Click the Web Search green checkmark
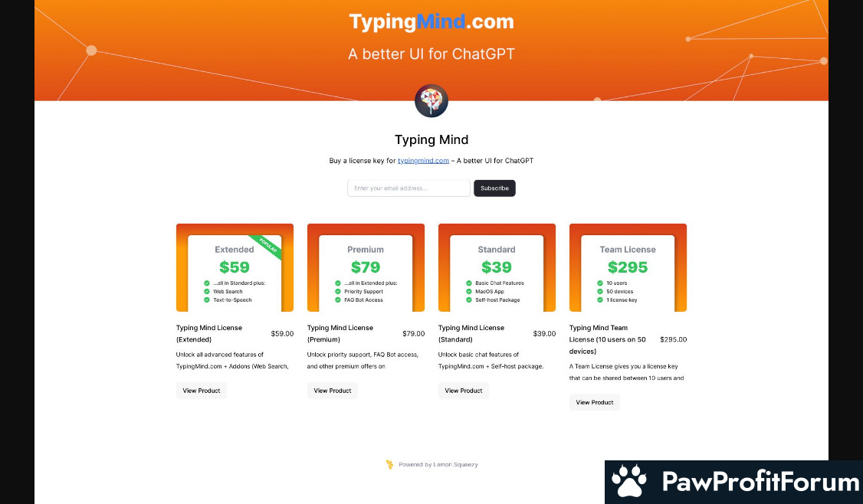Screen dimensions: 863x504 pyautogui.click(x=207, y=292)
